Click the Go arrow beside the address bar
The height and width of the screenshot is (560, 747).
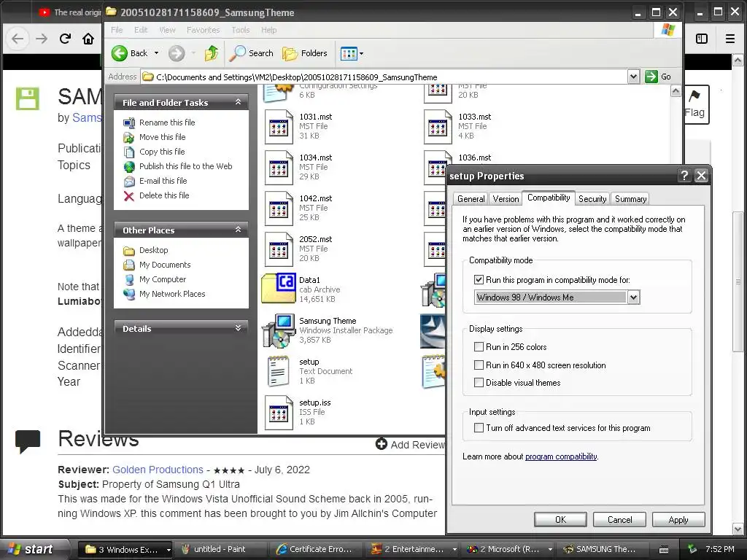click(x=651, y=77)
